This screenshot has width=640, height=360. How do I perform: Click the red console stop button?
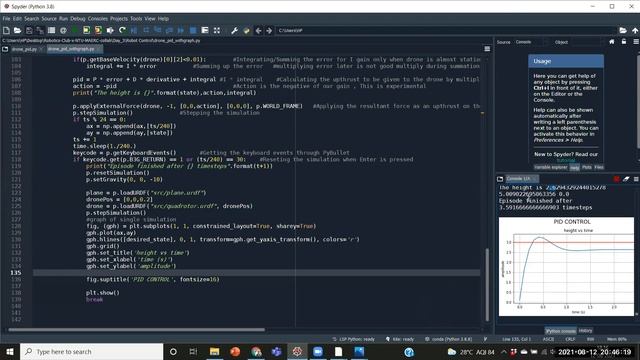tap(616, 179)
